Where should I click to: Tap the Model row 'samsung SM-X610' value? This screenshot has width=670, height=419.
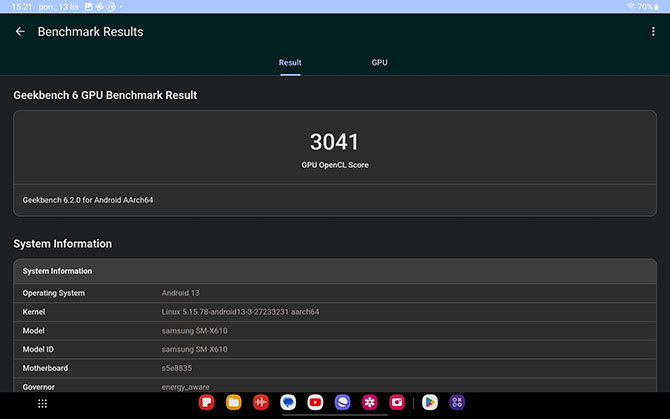click(194, 331)
